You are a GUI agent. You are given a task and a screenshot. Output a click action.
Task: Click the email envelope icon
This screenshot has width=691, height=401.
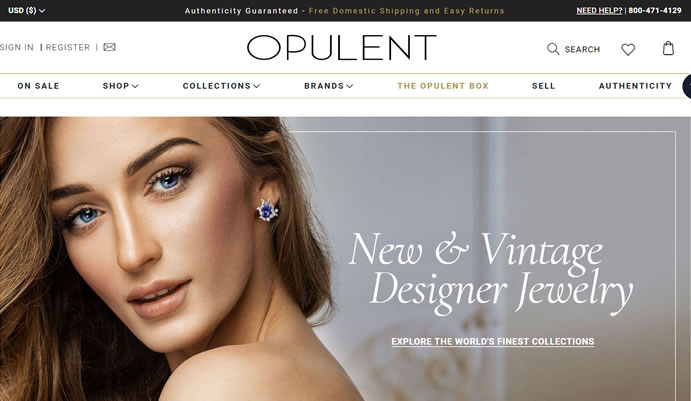pos(109,47)
